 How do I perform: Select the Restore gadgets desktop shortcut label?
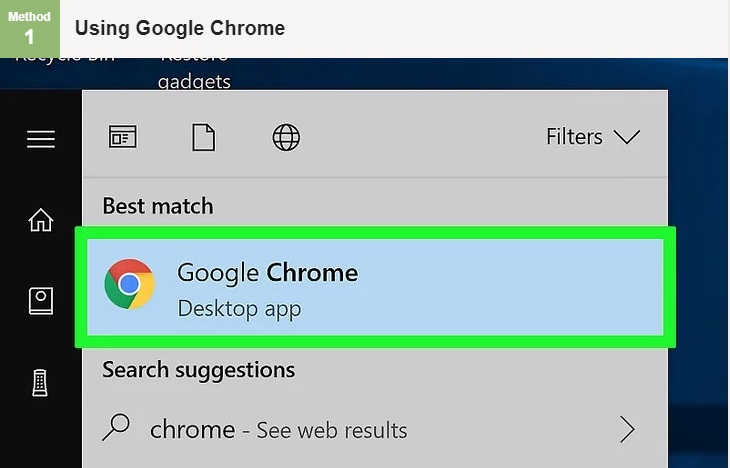coord(194,74)
